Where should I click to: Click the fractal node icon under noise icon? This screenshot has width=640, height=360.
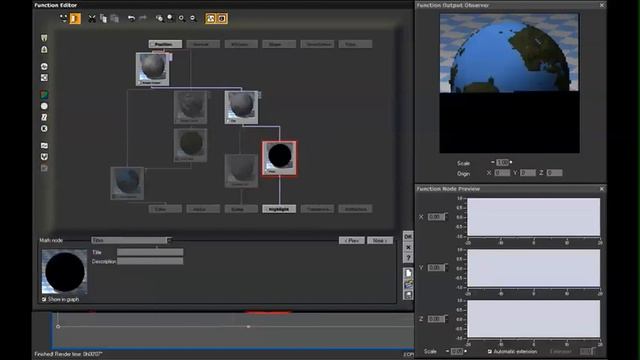[x=44, y=78]
